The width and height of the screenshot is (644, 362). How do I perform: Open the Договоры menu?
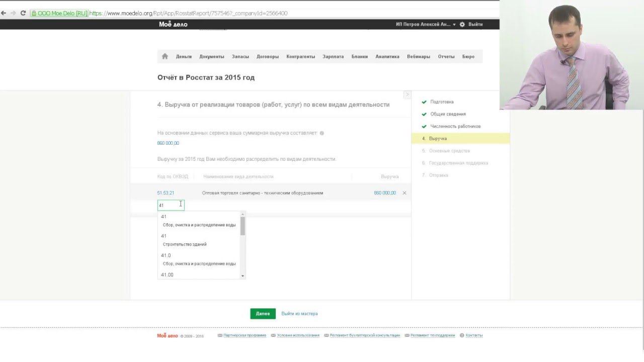coord(268,57)
